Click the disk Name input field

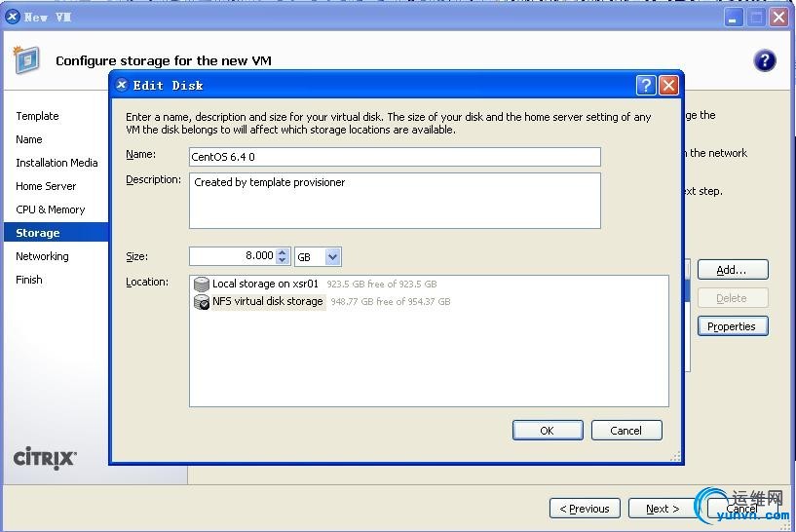[x=395, y=157]
